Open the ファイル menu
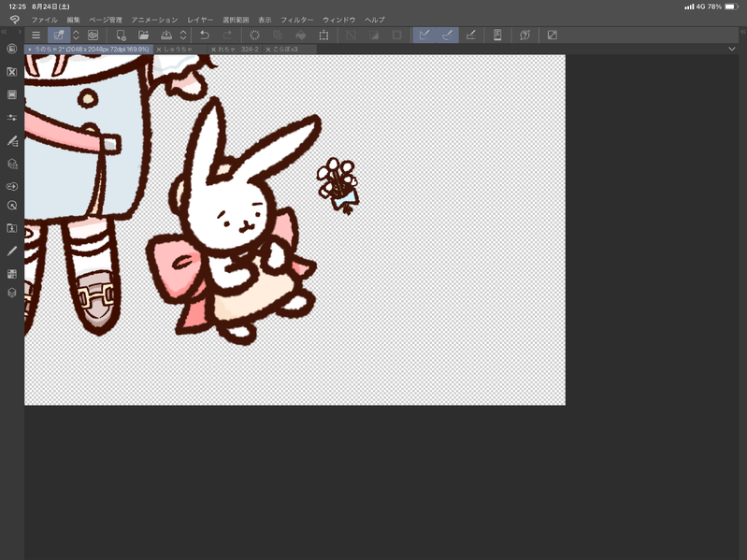Viewport: 747px width, 560px height. (44, 20)
